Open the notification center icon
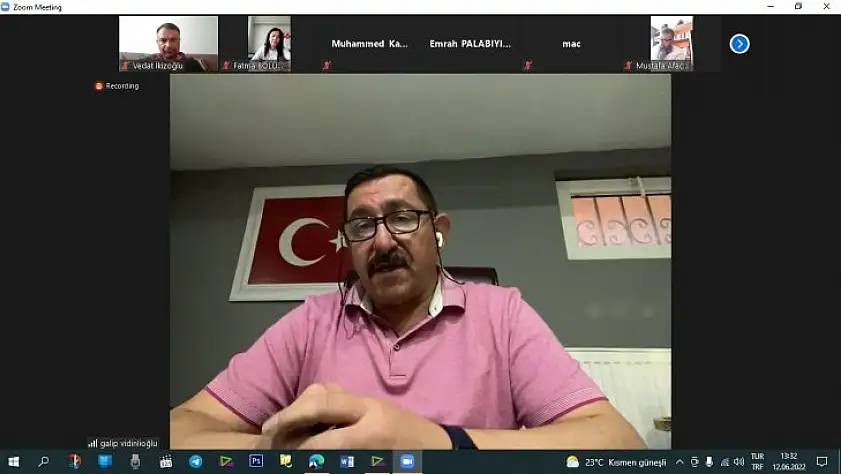 822,461
